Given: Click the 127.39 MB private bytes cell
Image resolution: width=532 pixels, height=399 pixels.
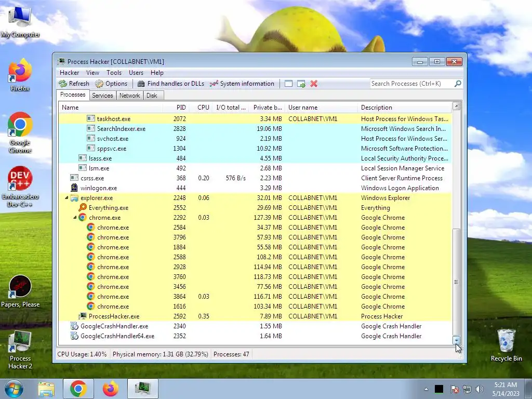Looking at the screenshot, I should click(268, 218).
